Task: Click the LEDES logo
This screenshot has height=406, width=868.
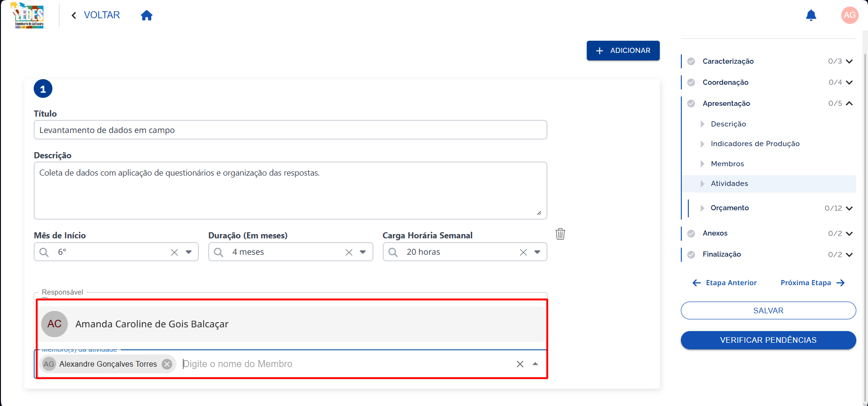Action: [28, 15]
